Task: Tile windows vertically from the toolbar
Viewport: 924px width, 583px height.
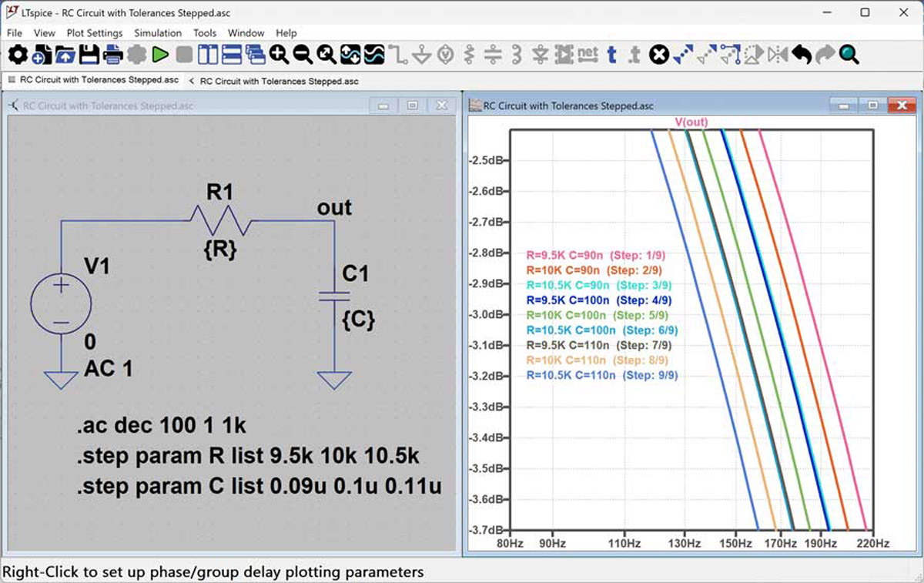Action: [x=208, y=55]
